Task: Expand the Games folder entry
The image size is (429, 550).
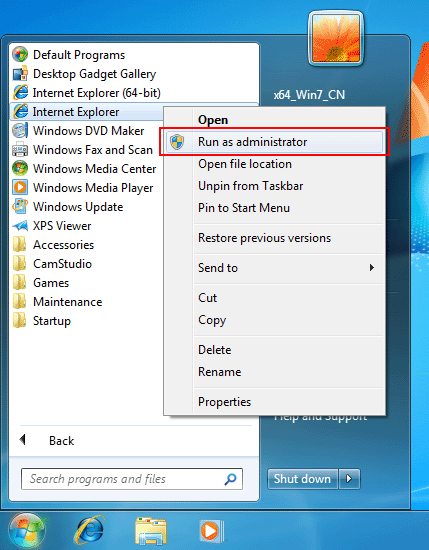Action: (x=51, y=283)
